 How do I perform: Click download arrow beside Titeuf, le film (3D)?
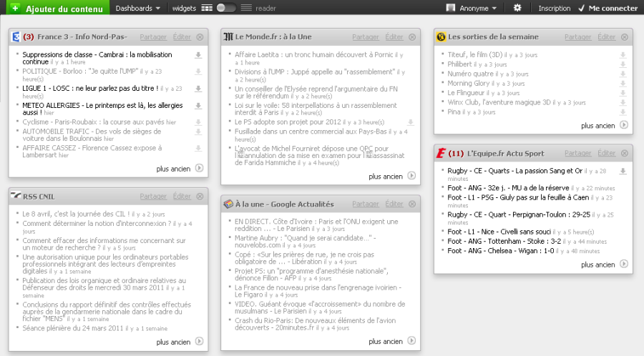(623, 55)
